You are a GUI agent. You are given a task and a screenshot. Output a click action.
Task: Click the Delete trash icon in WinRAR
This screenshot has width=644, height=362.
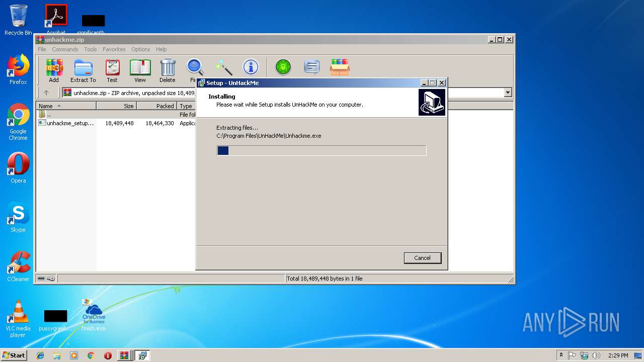click(x=168, y=70)
